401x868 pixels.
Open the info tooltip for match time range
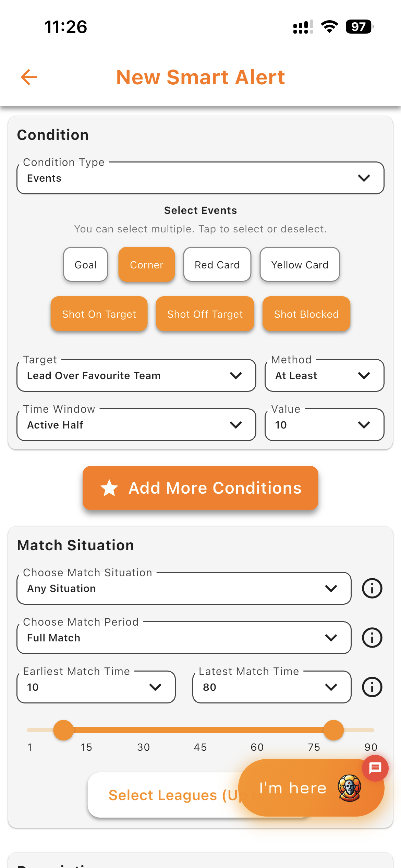(x=372, y=687)
